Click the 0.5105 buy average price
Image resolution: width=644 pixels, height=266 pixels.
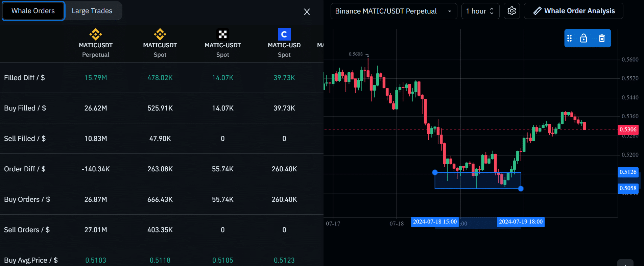click(223, 260)
